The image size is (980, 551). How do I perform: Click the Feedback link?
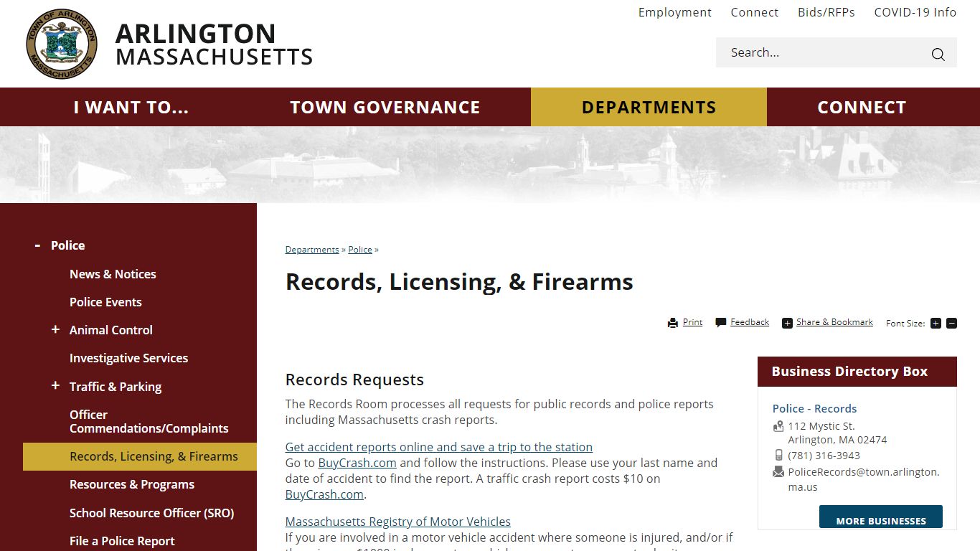click(750, 322)
